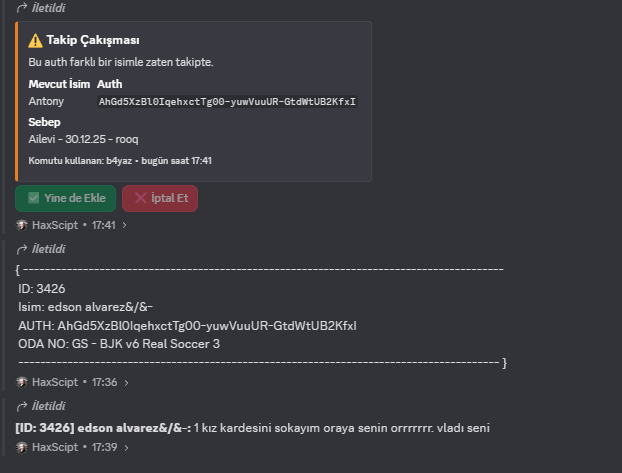The height and width of the screenshot is (473, 622).
Task: Click the red X icon on İptal Et
Action: [140, 198]
